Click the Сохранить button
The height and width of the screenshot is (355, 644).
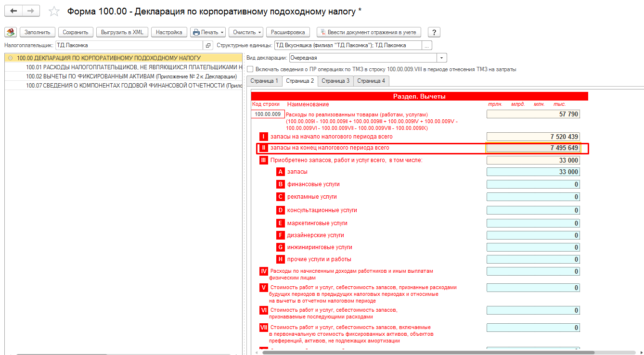coord(76,32)
